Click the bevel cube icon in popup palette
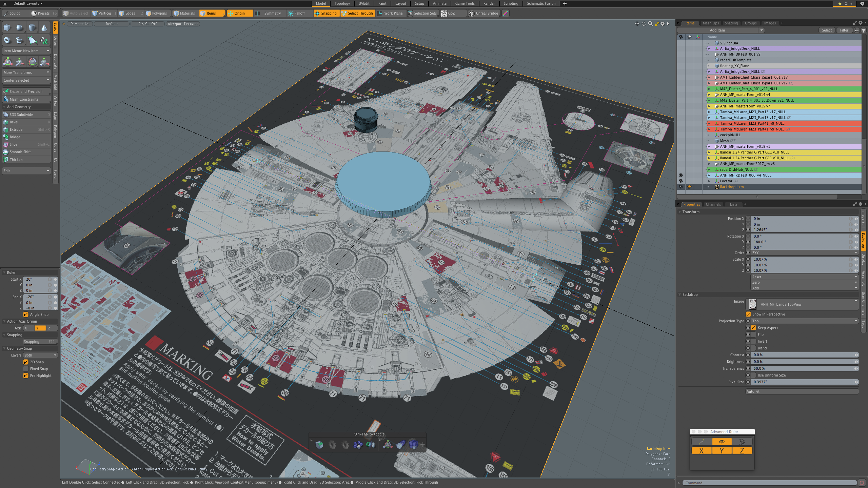This screenshot has width=868, height=488. [319, 445]
